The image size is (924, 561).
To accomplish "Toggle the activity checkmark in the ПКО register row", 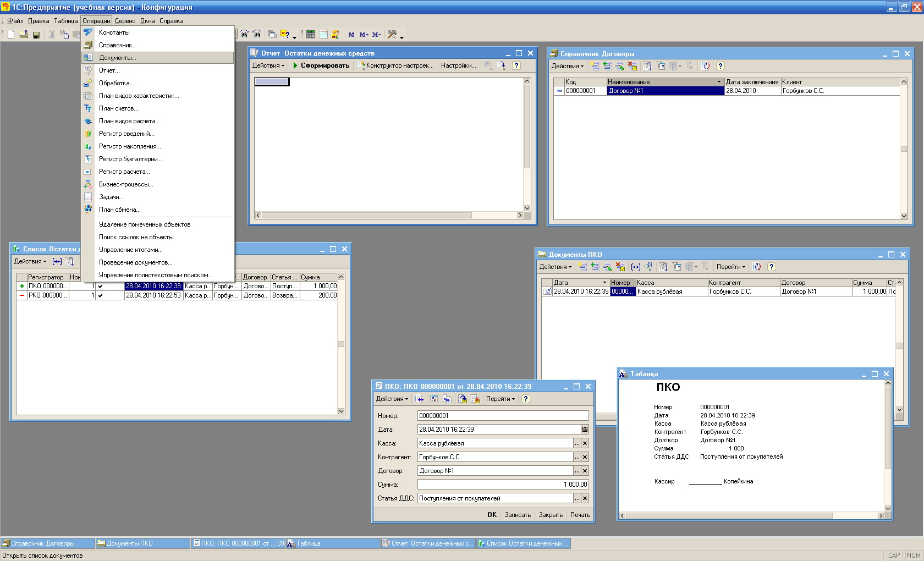I will 100,286.
